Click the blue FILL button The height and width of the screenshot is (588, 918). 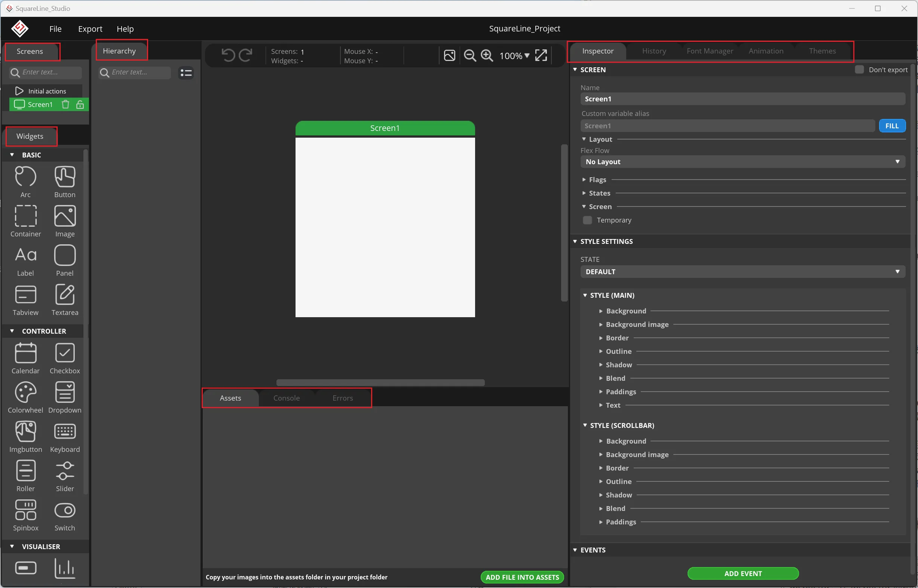point(892,126)
